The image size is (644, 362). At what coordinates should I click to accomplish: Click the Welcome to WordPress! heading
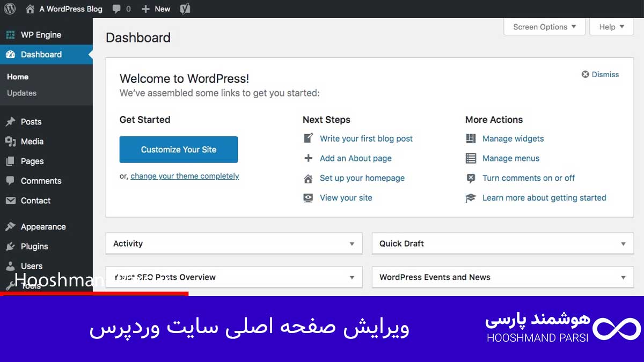(x=184, y=79)
